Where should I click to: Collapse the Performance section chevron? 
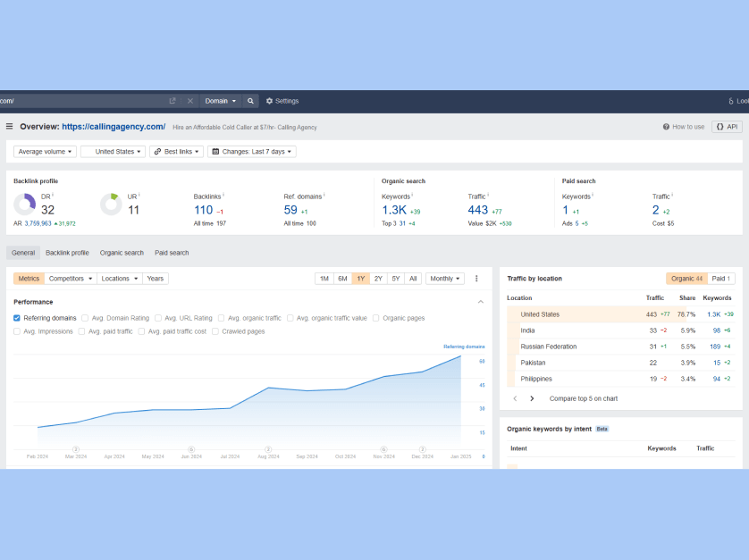click(x=481, y=302)
